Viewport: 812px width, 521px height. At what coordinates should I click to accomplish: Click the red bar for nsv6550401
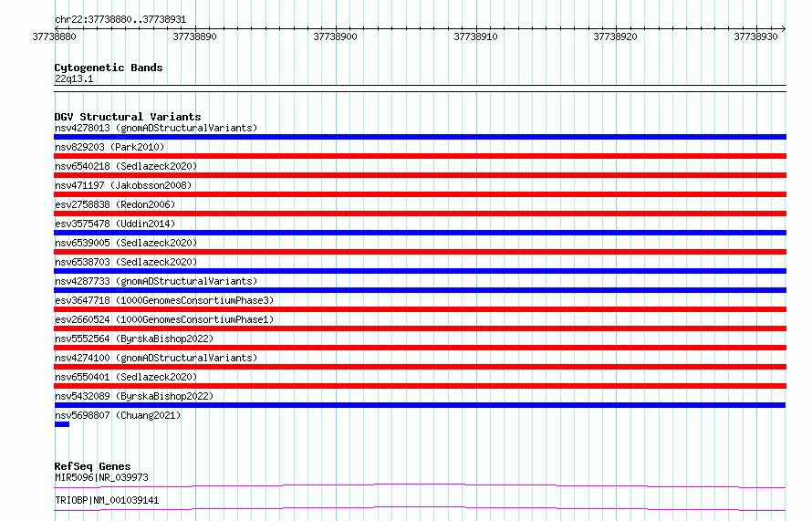[x=420, y=386]
